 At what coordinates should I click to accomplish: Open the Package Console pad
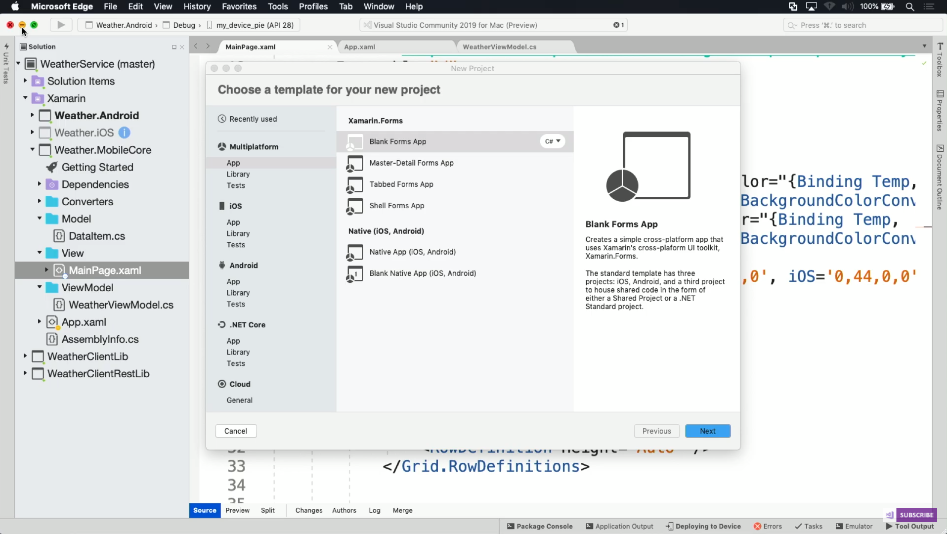point(539,526)
